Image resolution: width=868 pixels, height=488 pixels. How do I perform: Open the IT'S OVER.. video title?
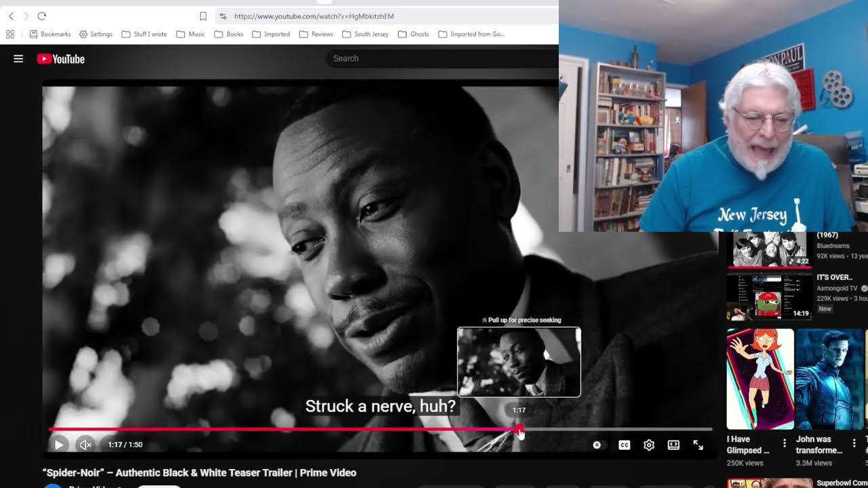[835, 277]
